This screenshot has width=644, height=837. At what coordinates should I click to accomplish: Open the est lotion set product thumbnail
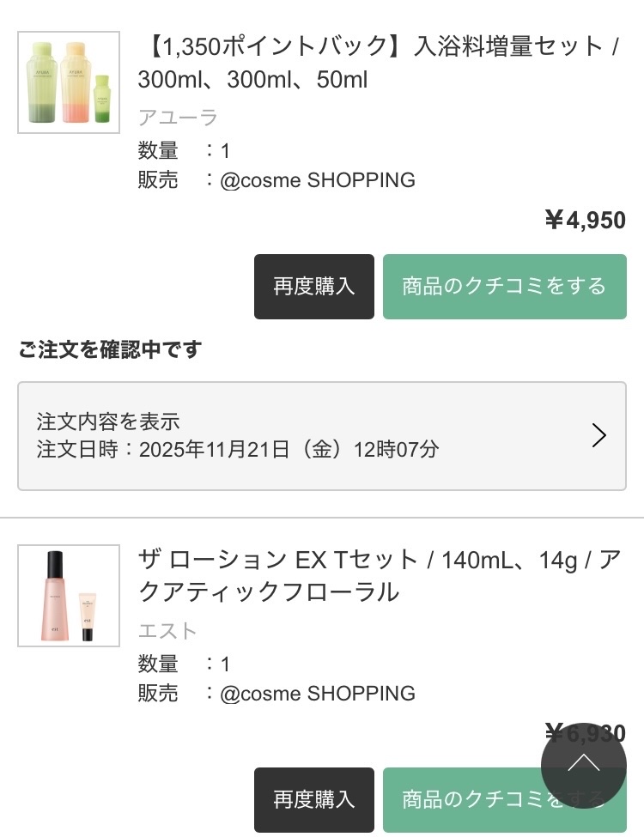pyautogui.click(x=69, y=595)
